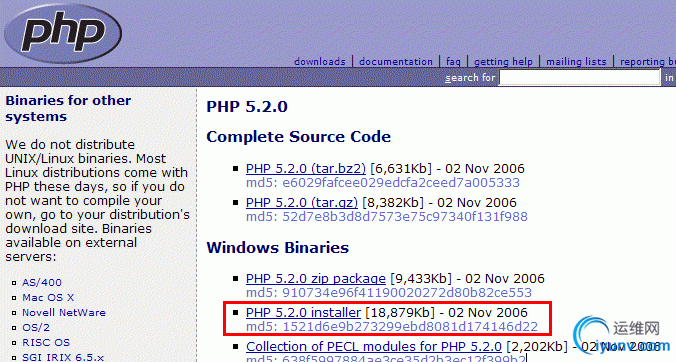Screen dimensions: 676x362
Task: Open the OS/2 binaries link
Action: (x=36, y=328)
